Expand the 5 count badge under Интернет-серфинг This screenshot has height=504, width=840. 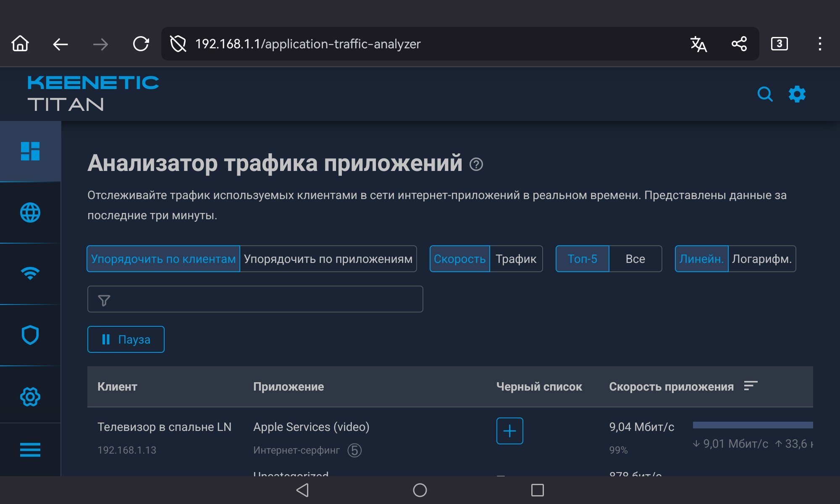354,451
